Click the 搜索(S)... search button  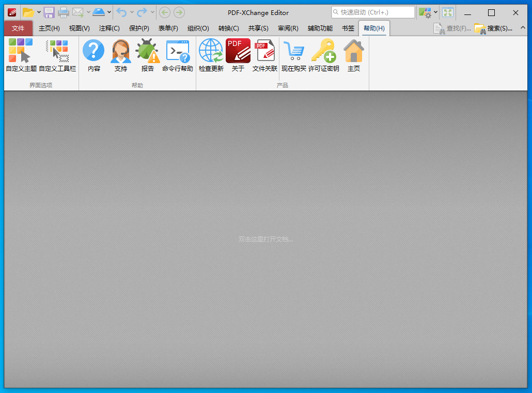(494, 28)
